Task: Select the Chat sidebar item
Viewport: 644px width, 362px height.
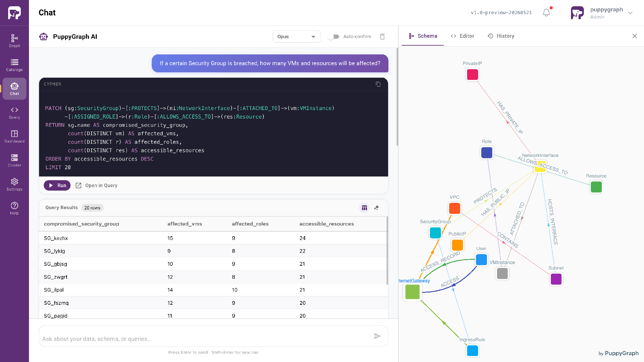Action: click(x=14, y=89)
